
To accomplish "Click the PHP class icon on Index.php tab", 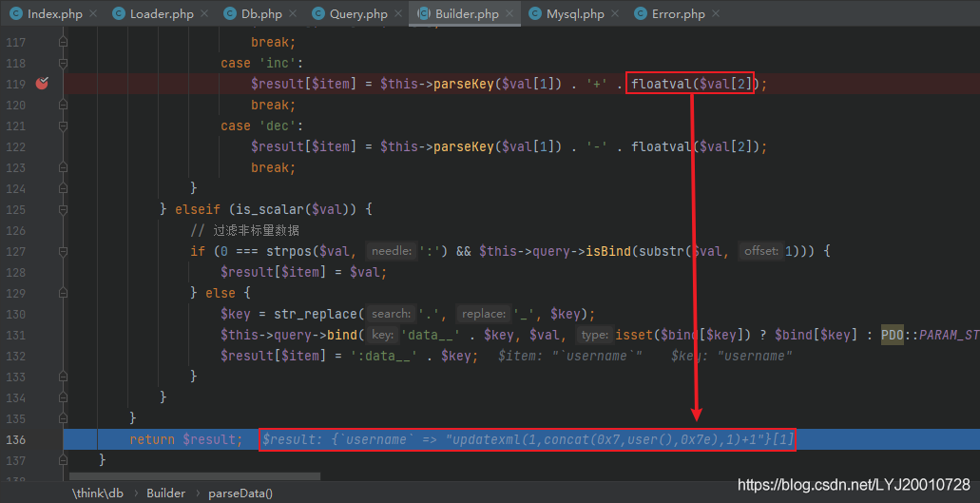I will (16, 13).
